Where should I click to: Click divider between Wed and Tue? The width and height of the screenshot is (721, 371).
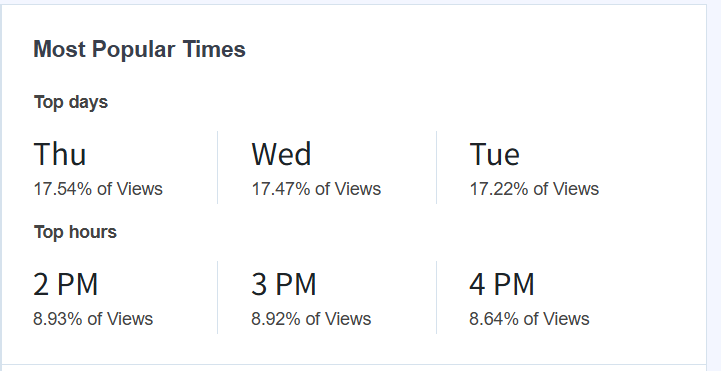[x=436, y=167]
